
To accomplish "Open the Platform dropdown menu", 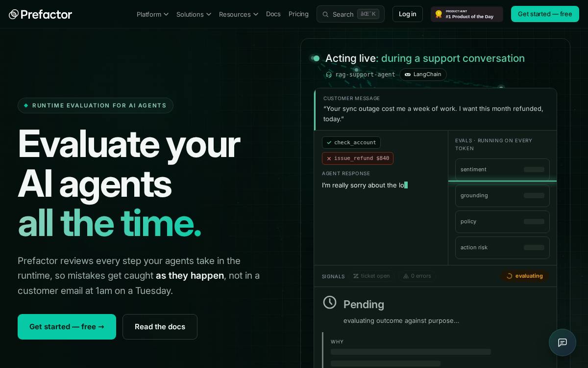I will pyautogui.click(x=152, y=14).
